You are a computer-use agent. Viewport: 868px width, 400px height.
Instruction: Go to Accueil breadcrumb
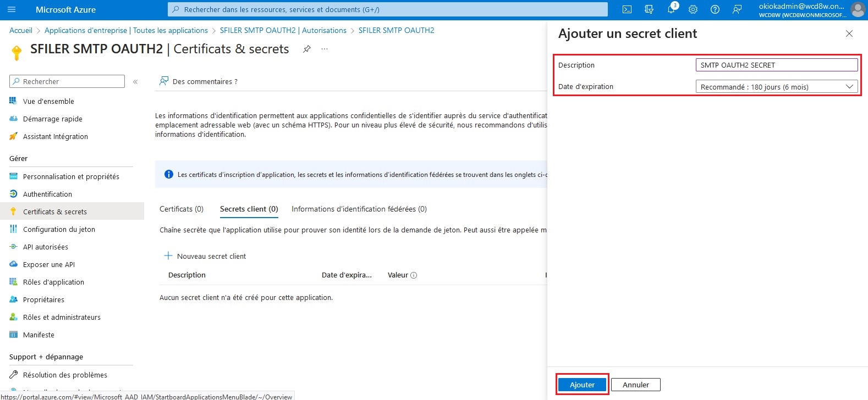click(x=21, y=30)
